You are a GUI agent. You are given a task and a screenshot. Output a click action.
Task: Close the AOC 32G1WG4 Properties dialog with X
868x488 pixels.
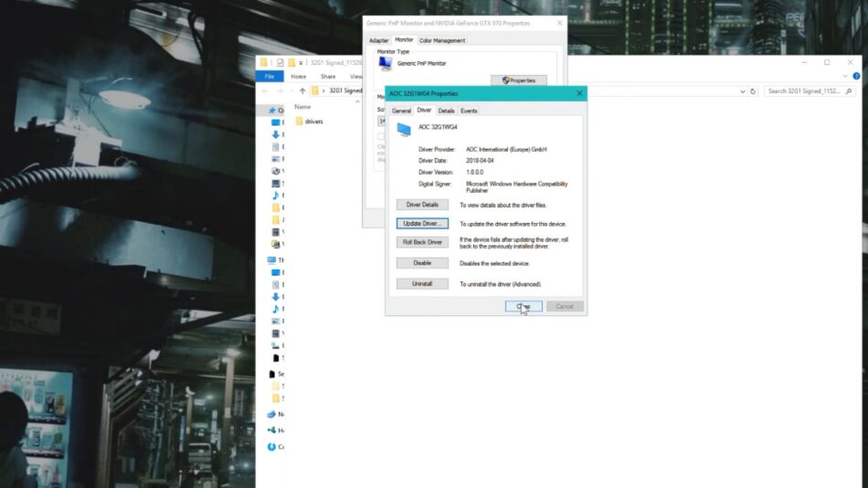tap(579, 93)
